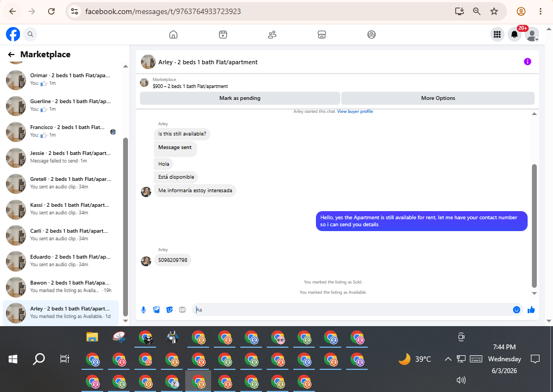
Task: Open Orimar conversation
Action: click(60, 80)
